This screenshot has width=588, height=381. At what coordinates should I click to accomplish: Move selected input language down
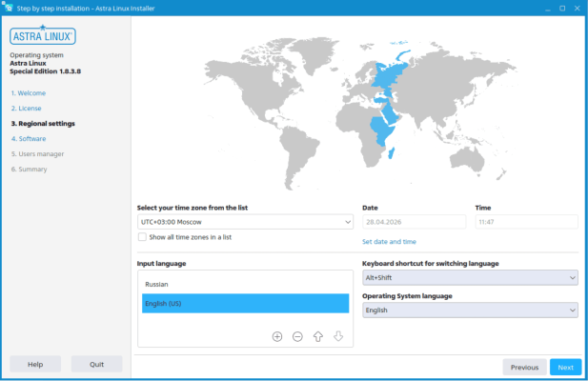pyautogui.click(x=338, y=336)
